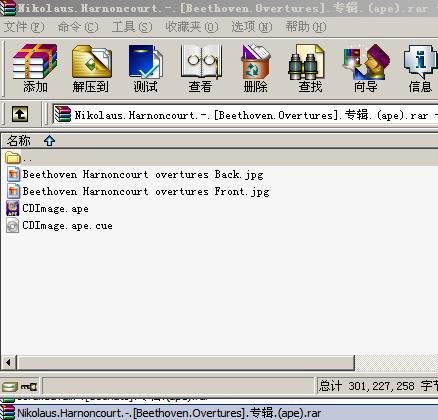This screenshot has width=438, height=420.
Task: Click the key password icon in status bar
Action: point(29,387)
